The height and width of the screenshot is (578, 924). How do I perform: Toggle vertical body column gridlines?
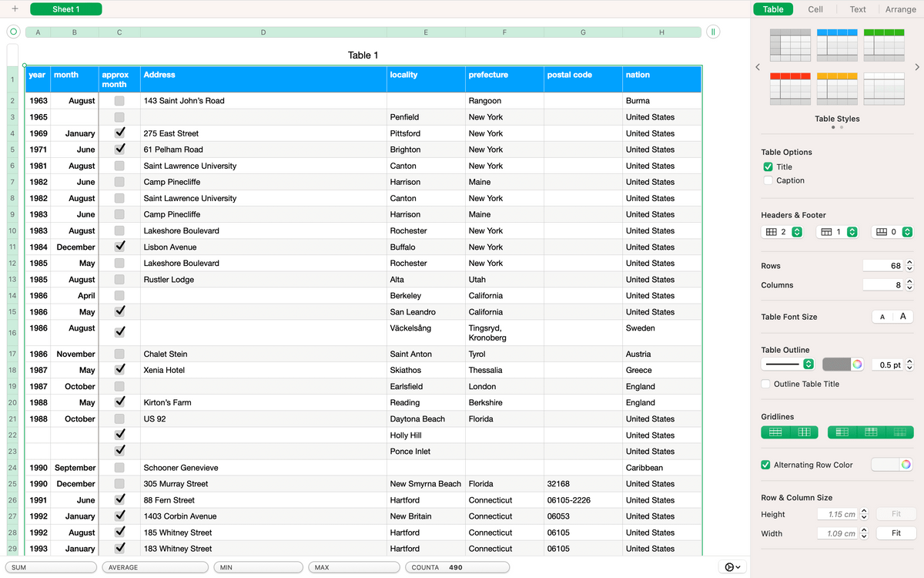tap(803, 432)
